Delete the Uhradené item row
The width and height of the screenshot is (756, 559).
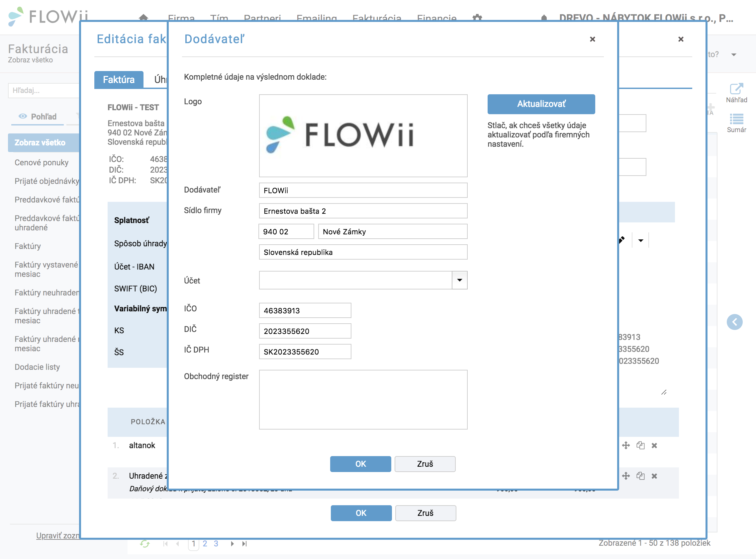(x=654, y=476)
